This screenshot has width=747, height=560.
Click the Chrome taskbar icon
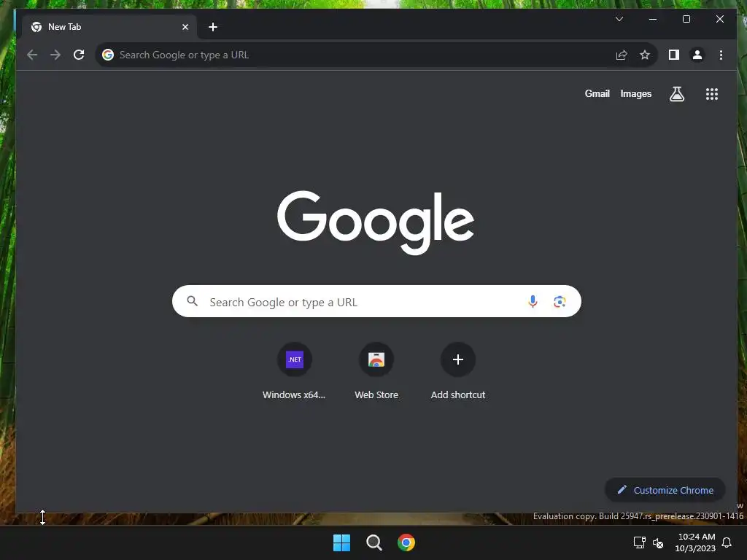pyautogui.click(x=406, y=542)
